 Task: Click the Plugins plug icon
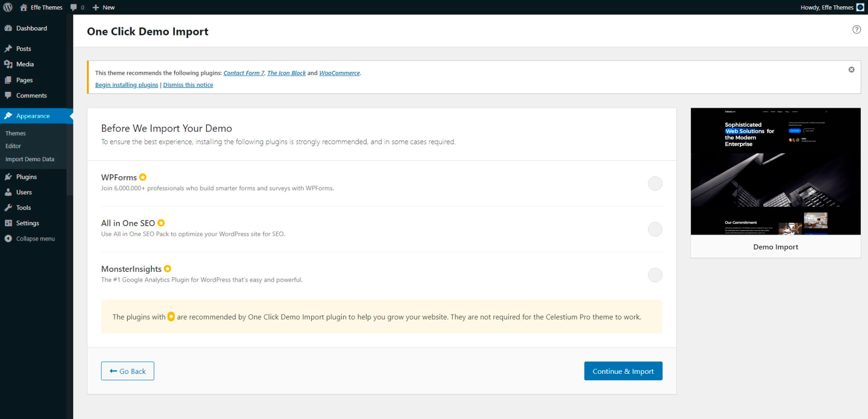8,177
